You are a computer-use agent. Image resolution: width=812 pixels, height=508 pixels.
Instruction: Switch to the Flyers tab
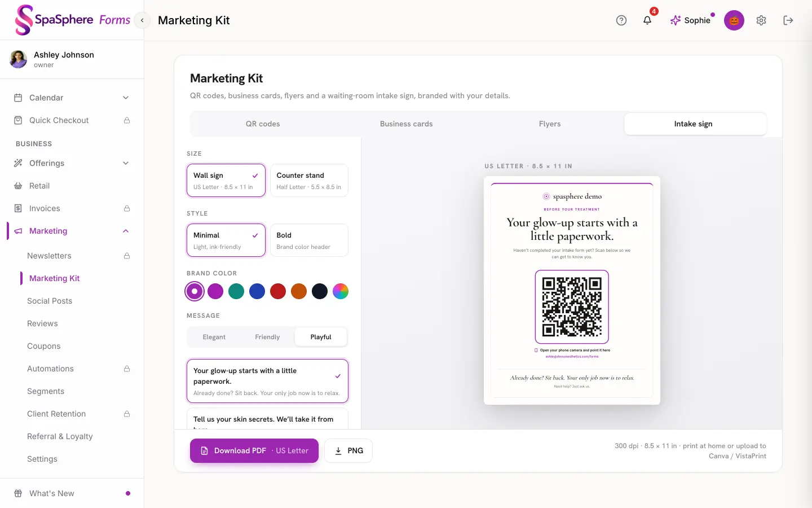550,124
